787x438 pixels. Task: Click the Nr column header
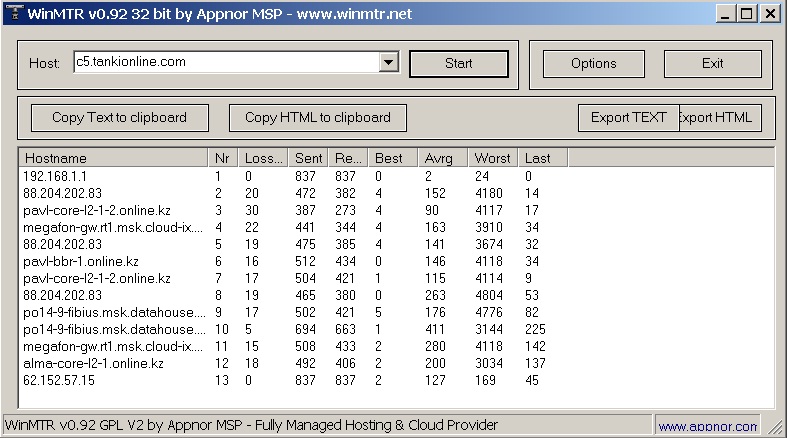click(x=224, y=158)
